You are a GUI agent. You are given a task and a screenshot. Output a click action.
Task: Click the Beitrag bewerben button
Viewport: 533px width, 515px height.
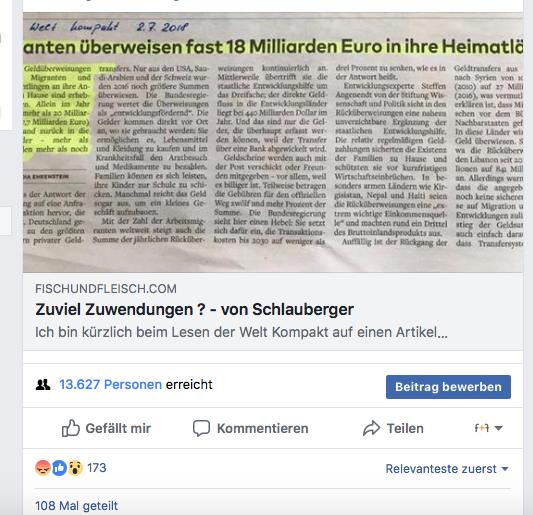pyautogui.click(x=448, y=387)
